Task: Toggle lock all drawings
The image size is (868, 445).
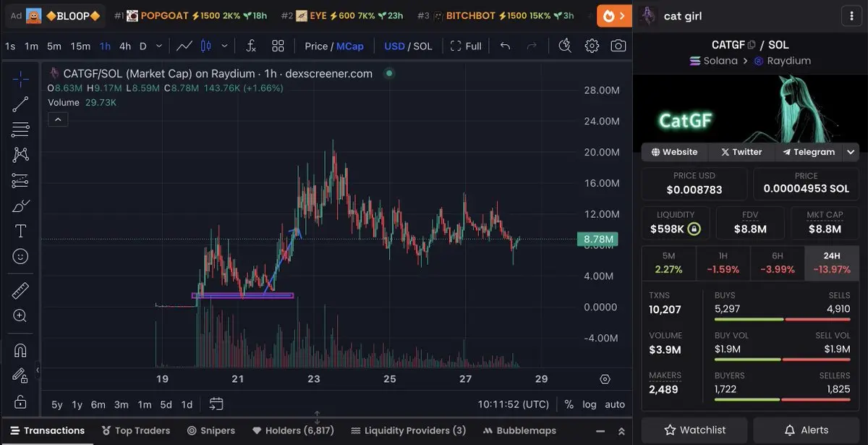Action: (20, 401)
